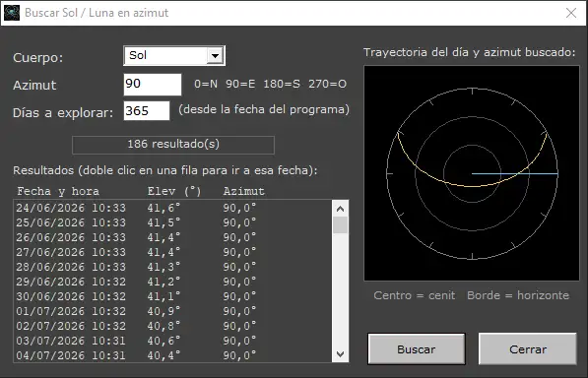Click the results list scroll down arrow
The image size is (588, 378).
pos(340,354)
